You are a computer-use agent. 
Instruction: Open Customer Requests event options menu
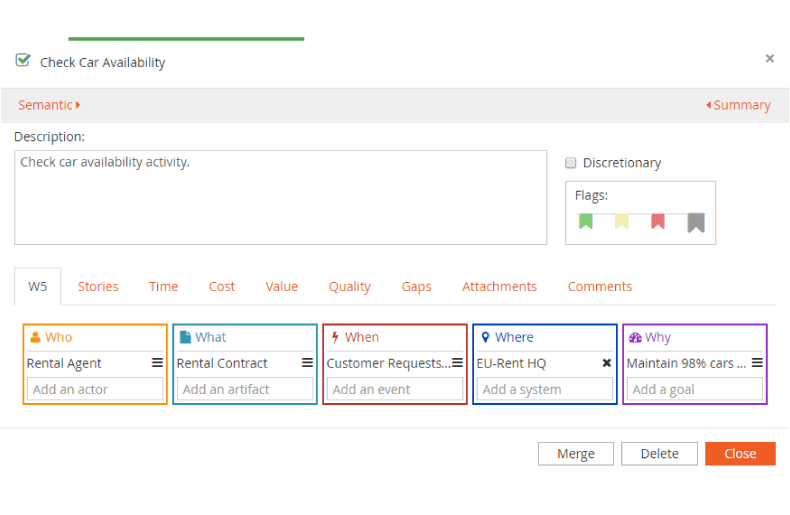[457, 363]
